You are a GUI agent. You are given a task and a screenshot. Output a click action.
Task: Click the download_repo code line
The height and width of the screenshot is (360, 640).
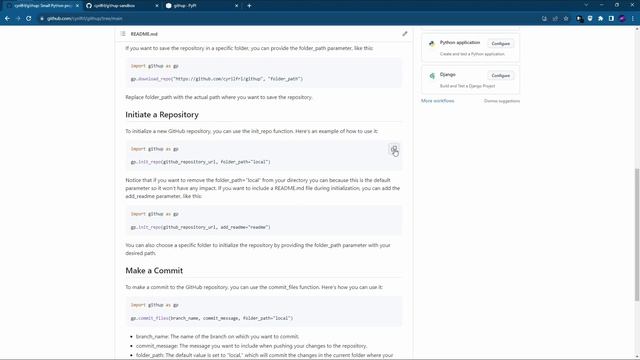pos(217,79)
